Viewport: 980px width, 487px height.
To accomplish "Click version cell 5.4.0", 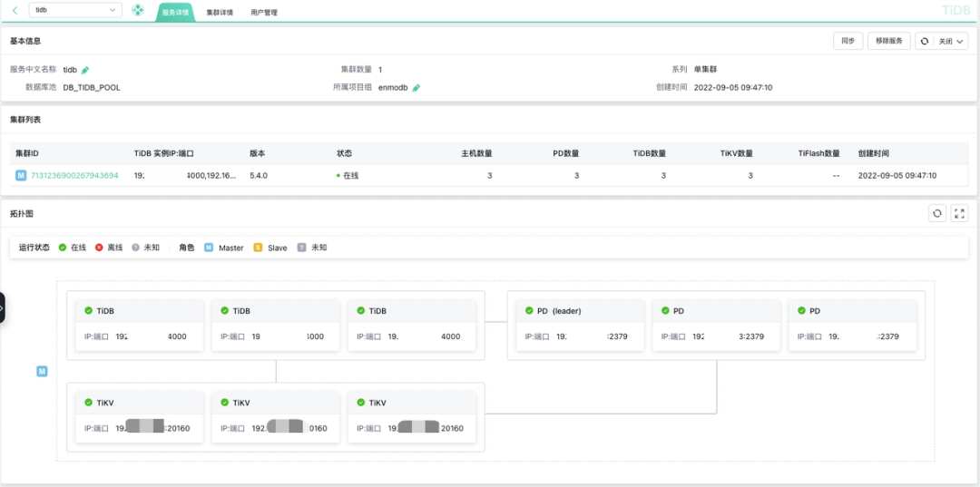I will pos(259,176).
